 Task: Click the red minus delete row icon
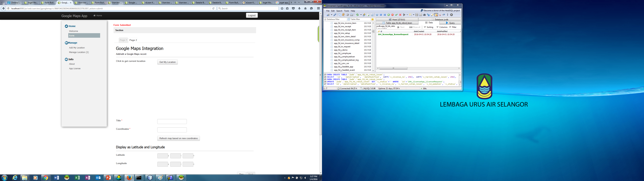pyautogui.click(x=392, y=15)
